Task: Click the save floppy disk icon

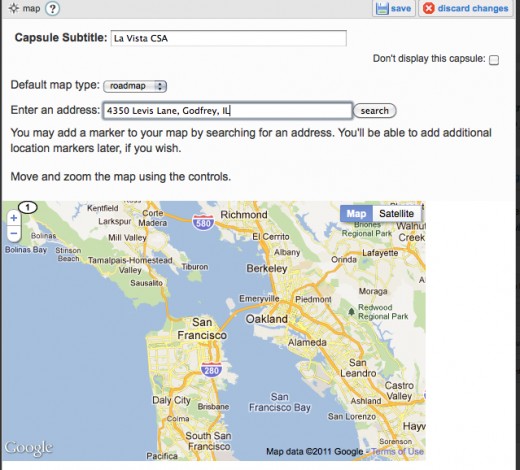Action: pos(382,8)
